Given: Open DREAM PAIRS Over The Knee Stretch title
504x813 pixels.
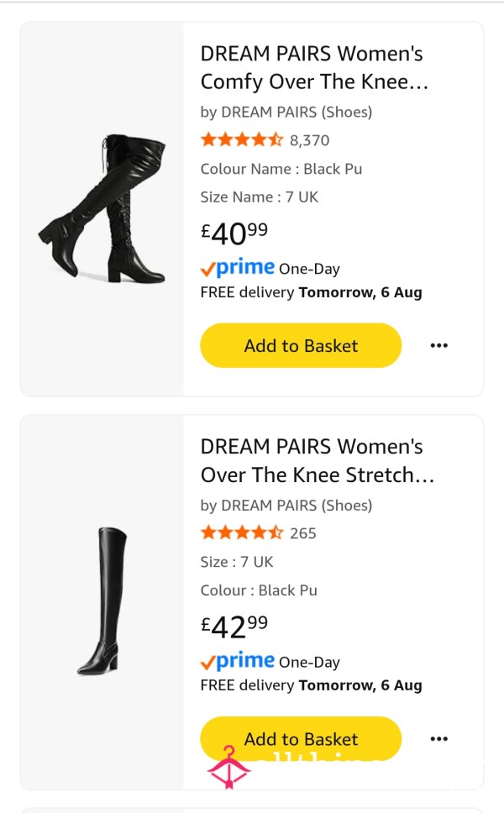Looking at the screenshot, I should [317, 461].
